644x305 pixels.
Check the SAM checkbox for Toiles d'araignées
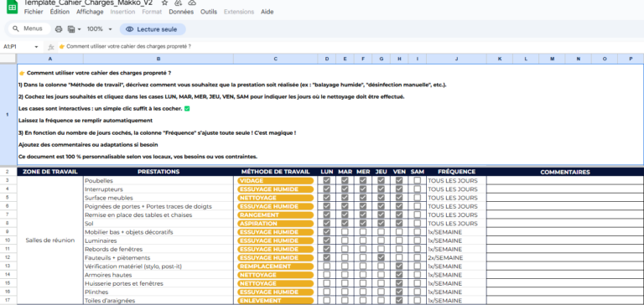[418, 301]
